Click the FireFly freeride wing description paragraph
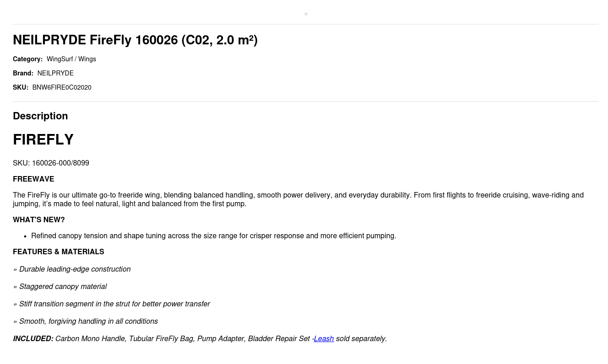608x364 pixels. tap(298, 199)
